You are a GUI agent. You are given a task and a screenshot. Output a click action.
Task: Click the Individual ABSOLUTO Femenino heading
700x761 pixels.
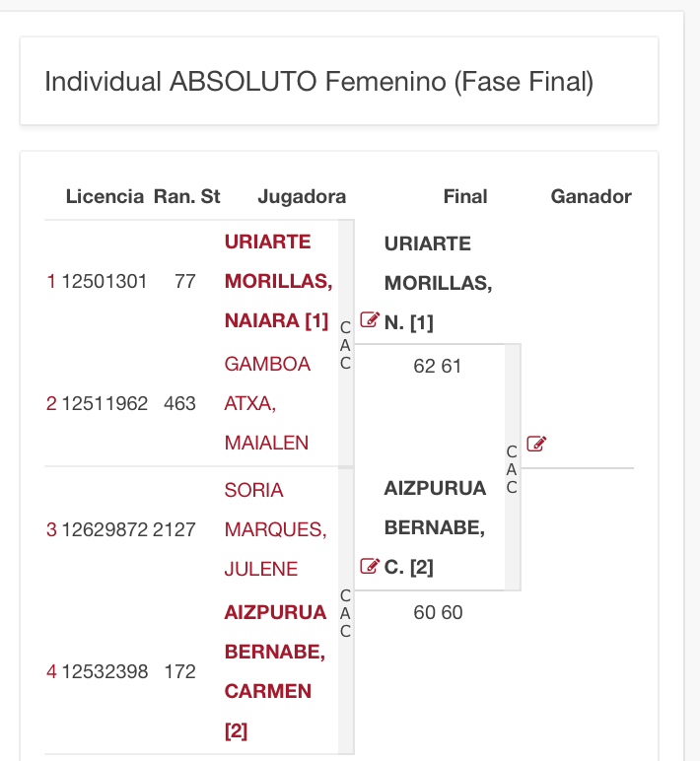(318, 82)
